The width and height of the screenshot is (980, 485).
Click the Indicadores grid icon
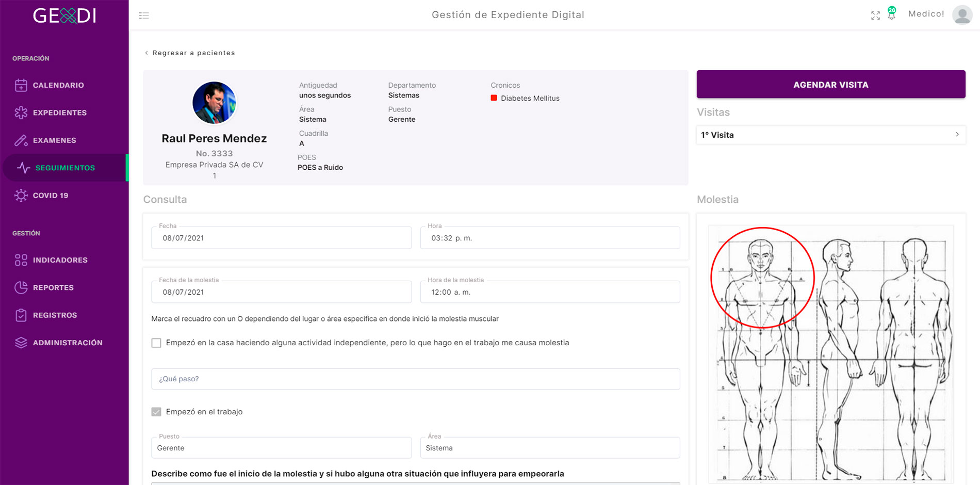(21, 260)
